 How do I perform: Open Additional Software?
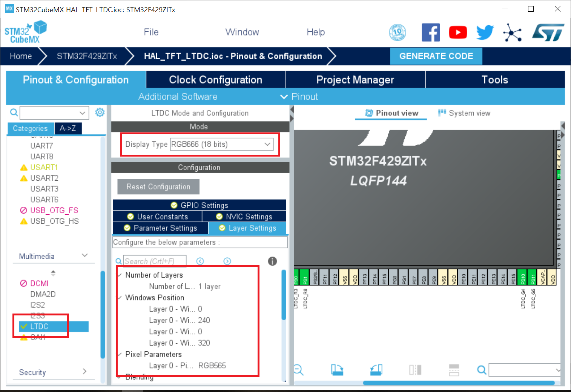pyautogui.click(x=178, y=97)
